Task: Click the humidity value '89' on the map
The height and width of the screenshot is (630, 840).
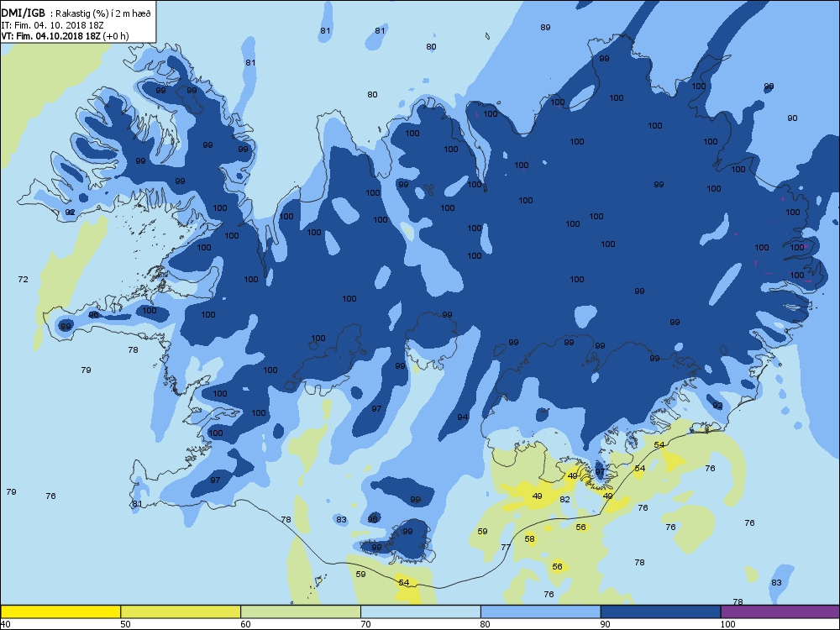Action: point(545,28)
